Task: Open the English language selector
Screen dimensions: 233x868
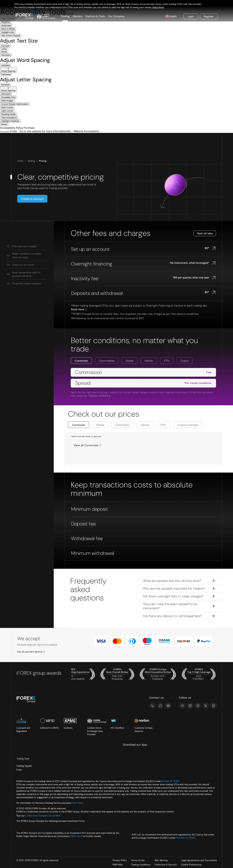Action: pos(171,16)
